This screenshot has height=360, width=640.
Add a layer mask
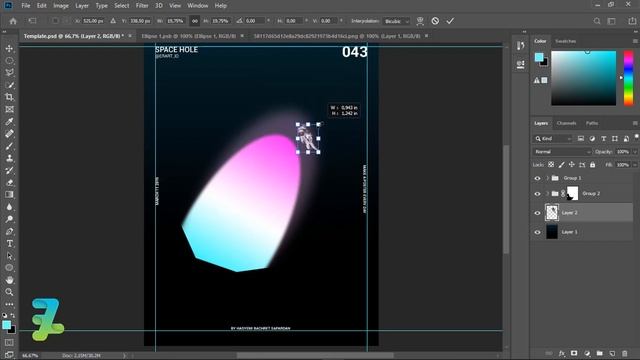click(x=574, y=353)
